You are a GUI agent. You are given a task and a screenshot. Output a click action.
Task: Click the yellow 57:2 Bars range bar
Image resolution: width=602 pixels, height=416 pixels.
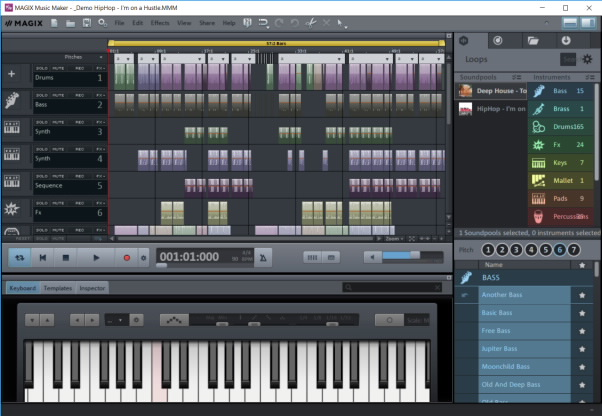[x=276, y=43]
